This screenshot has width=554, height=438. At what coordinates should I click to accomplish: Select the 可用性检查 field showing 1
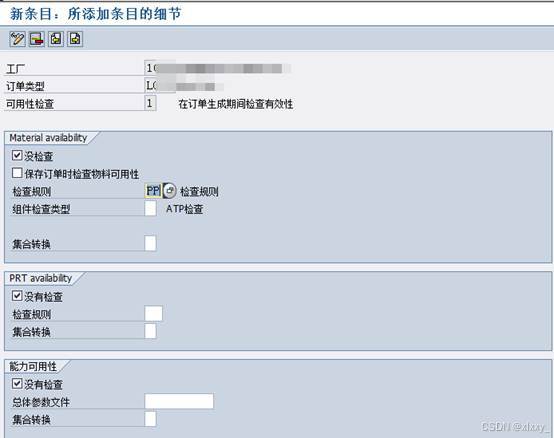(150, 103)
